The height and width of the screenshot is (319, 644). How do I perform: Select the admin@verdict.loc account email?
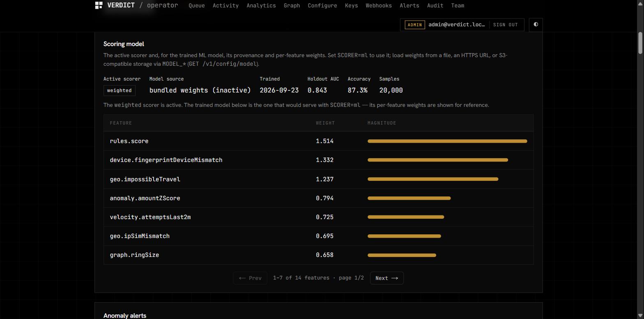(457, 25)
